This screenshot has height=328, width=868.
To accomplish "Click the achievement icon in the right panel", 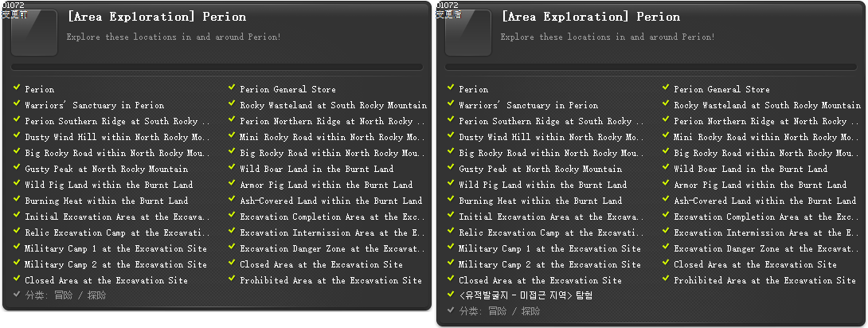I will pyautogui.click(x=468, y=33).
